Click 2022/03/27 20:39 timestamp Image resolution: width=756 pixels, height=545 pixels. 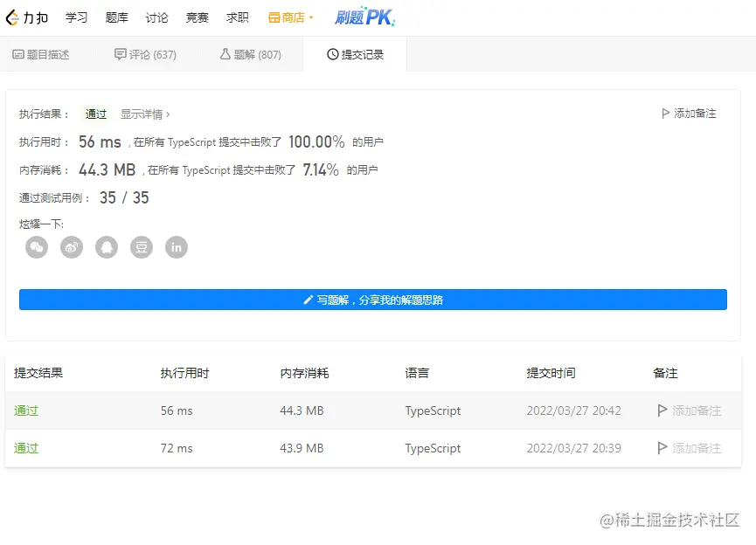[x=573, y=448]
